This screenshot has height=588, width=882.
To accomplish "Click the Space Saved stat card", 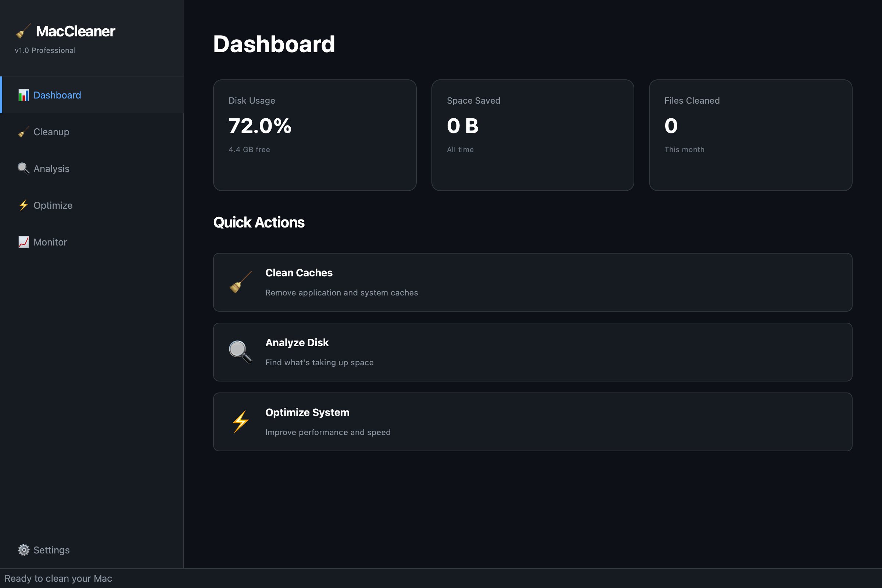I will pyautogui.click(x=533, y=135).
